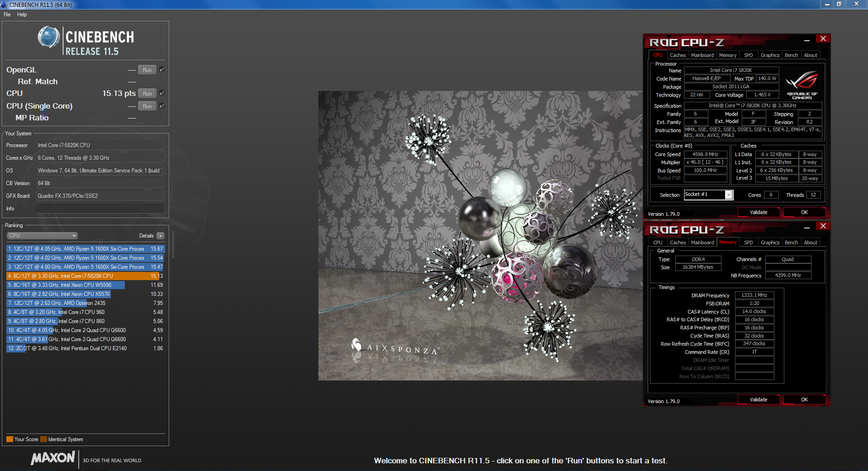The width and height of the screenshot is (868, 471).
Task: Select row 11 Core 2 Quad Q6600 3.61 GHz
Action: coord(85,339)
